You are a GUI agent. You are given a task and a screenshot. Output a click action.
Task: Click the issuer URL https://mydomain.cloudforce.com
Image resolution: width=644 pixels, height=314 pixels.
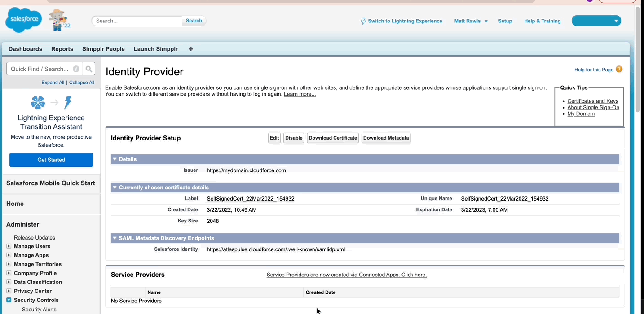[246, 170]
